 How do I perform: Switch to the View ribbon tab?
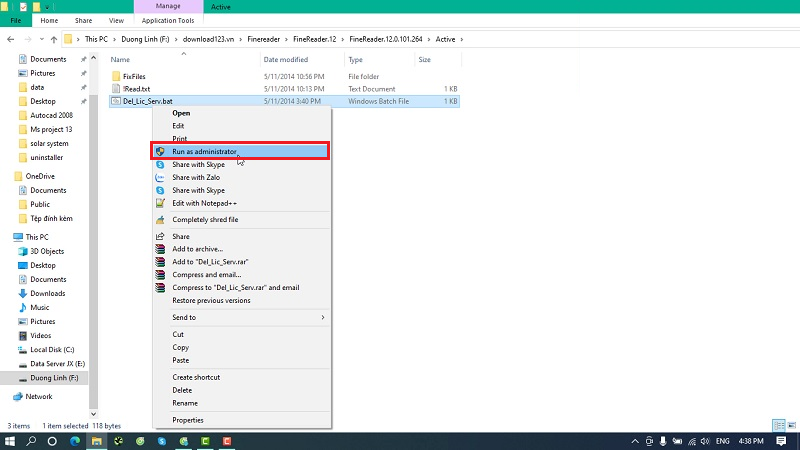click(116, 20)
